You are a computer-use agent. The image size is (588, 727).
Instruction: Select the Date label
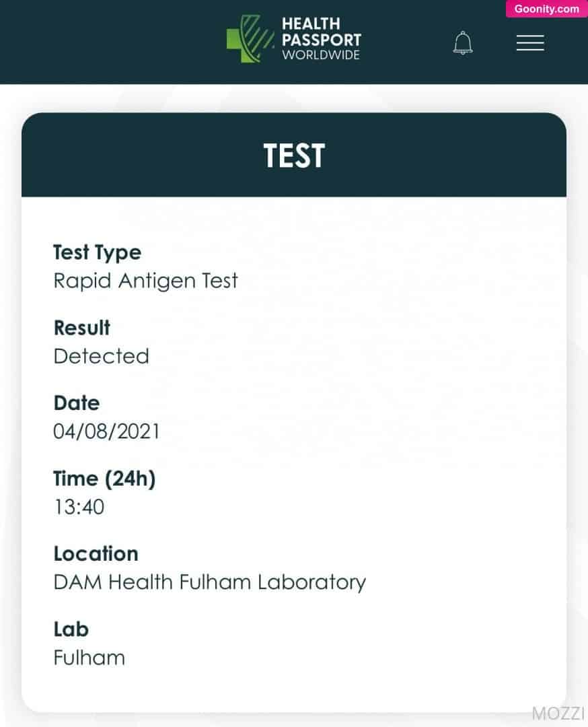77,403
